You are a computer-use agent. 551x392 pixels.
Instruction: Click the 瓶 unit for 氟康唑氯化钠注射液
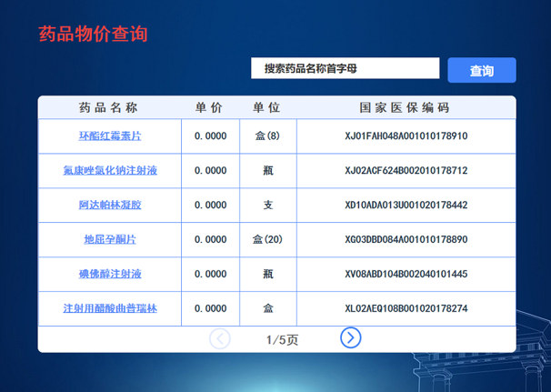[268, 170]
